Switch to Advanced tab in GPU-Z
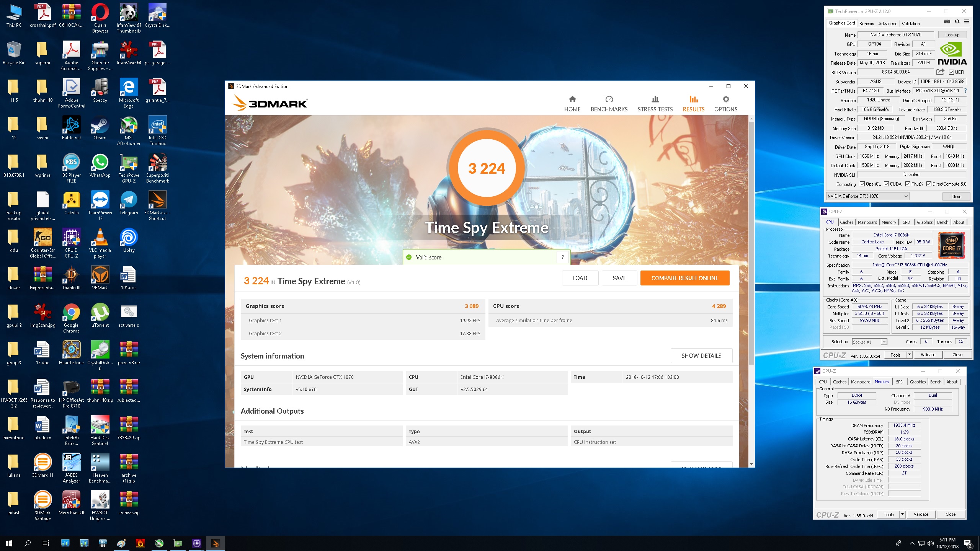Image resolution: width=980 pixels, height=551 pixels. pos(888,23)
